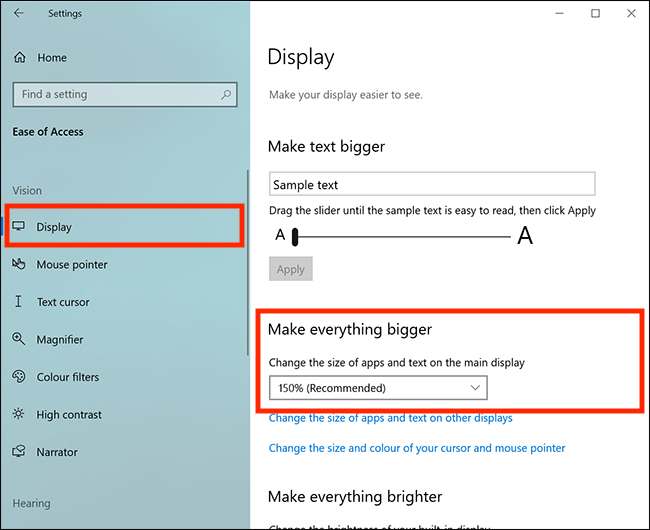The height and width of the screenshot is (530, 650).
Task: Open link to change size on other displays
Action: pyautogui.click(x=390, y=418)
